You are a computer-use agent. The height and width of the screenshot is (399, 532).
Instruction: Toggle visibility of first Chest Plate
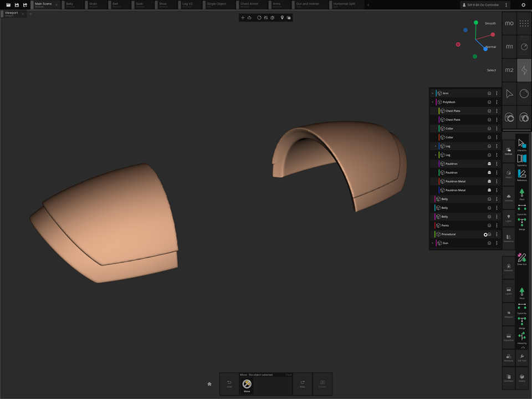point(489,111)
